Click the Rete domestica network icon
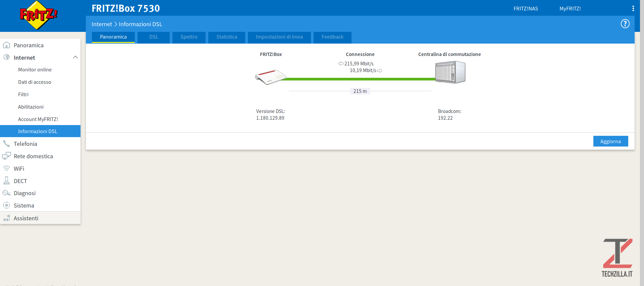644x286 pixels. [x=6, y=156]
